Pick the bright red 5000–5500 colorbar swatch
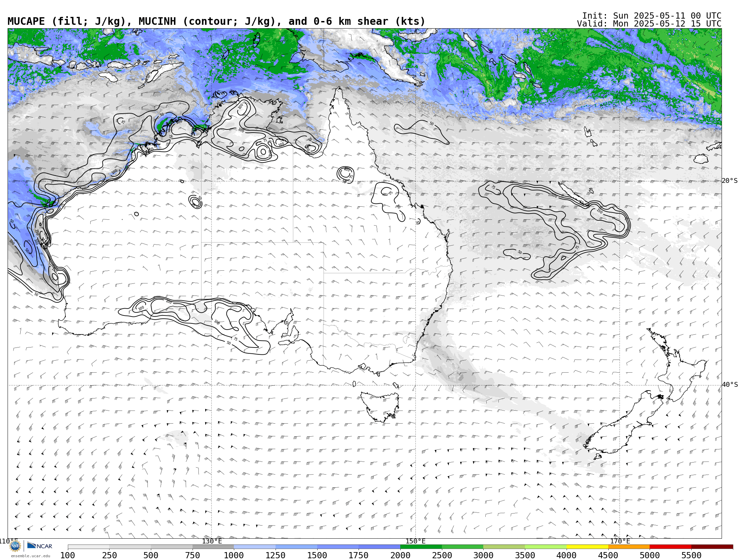 click(670, 547)
